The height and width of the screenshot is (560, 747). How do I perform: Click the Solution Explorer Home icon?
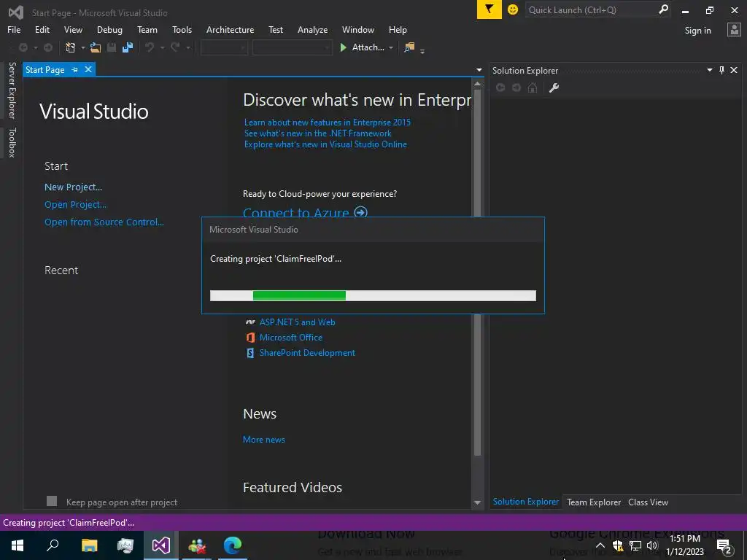[533, 87]
